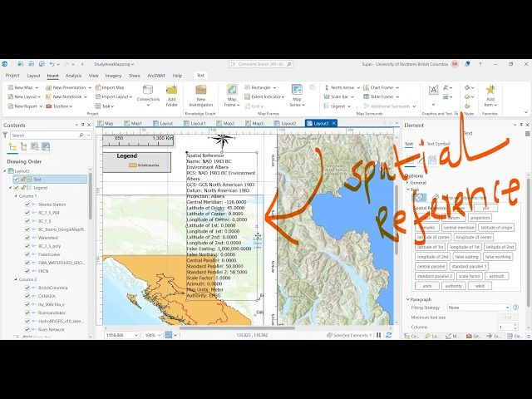Toggle BritishColumbia layer checkbox
532x399 pixels.
(27, 288)
